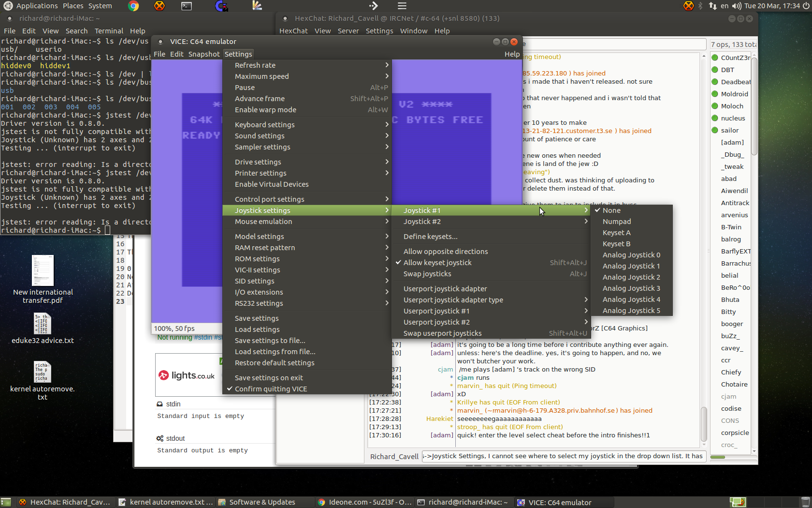The width and height of the screenshot is (812, 508).
Task: Click Swap joysticks entry
Action: pyautogui.click(x=491, y=274)
